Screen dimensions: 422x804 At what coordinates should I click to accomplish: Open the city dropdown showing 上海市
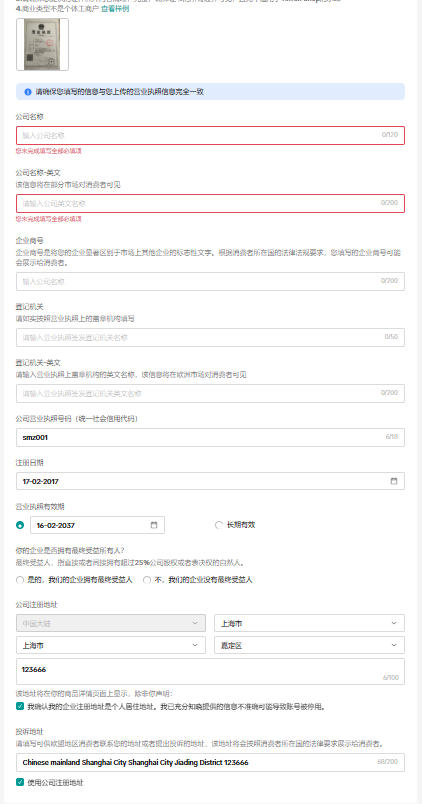111,645
